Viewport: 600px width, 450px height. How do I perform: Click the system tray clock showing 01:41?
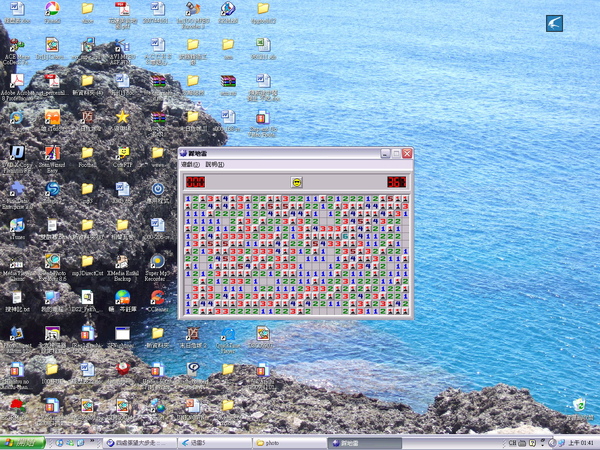(580, 443)
